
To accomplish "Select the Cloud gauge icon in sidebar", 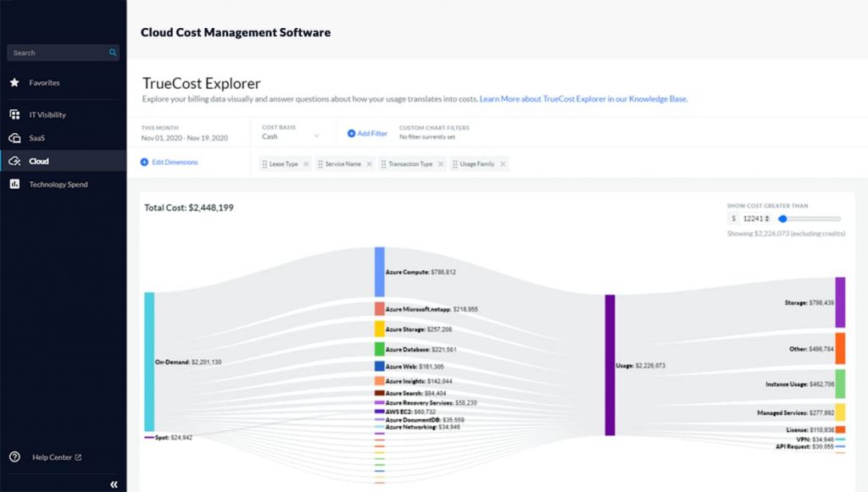I will point(14,161).
